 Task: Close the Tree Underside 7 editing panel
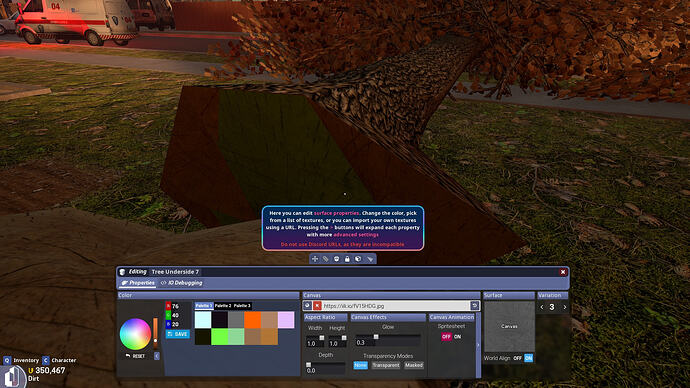(x=563, y=272)
